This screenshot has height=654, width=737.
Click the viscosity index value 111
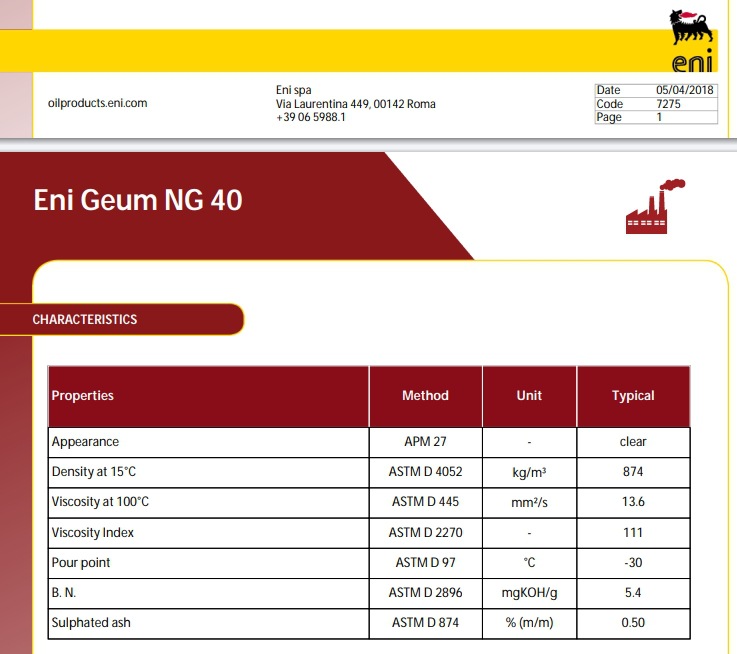[x=633, y=533]
